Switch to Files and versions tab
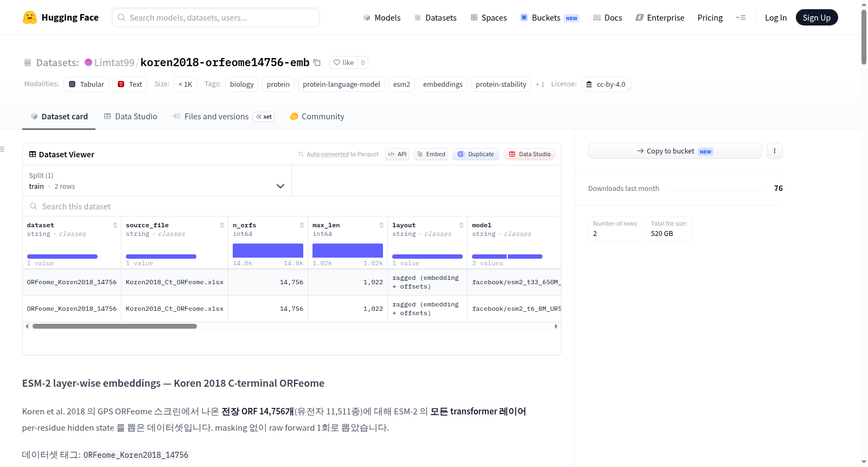 click(x=224, y=117)
